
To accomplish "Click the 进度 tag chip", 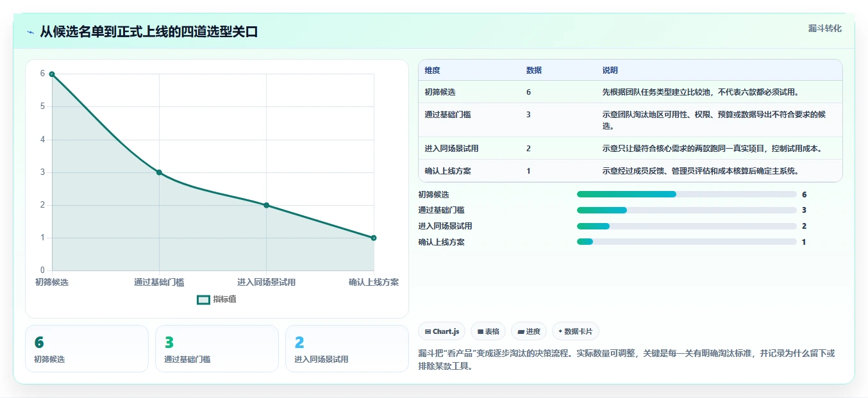I will [x=529, y=331].
